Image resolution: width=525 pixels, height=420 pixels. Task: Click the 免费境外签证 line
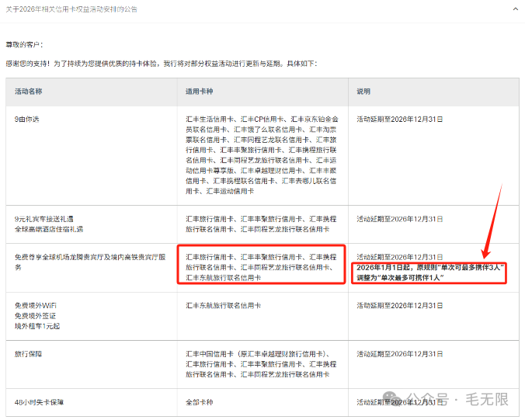[x=35, y=316]
